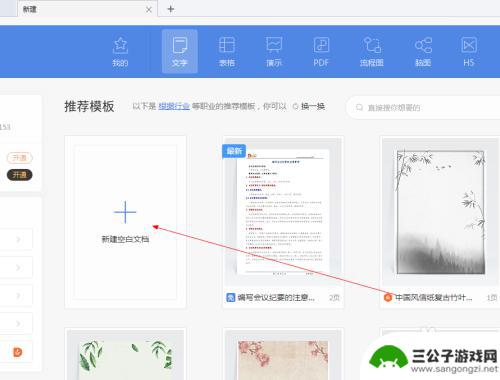Focus the template search input field

423,107
